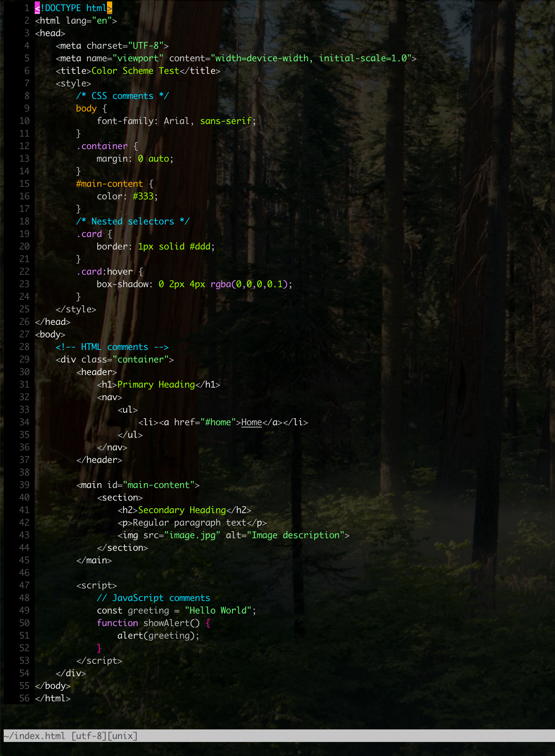
Task: Click the ~/index.html status line
Action: coord(279,736)
